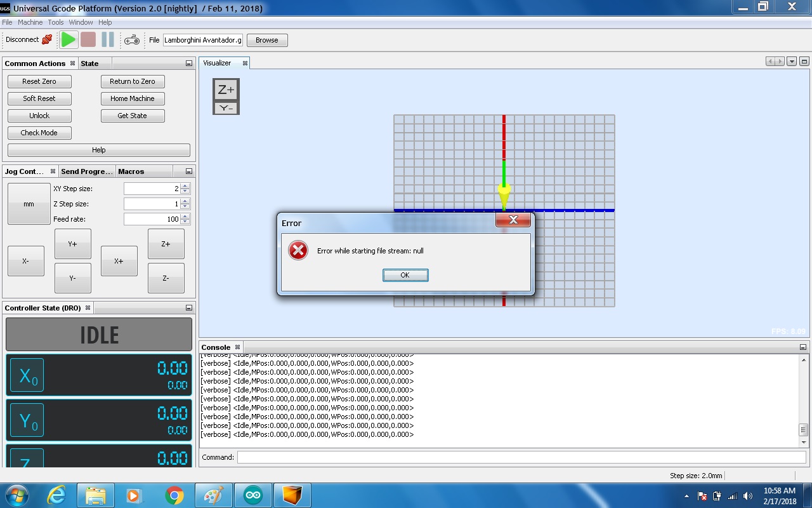Dismiss the file stream error by clicking OK
The width and height of the screenshot is (812, 508).
point(405,274)
